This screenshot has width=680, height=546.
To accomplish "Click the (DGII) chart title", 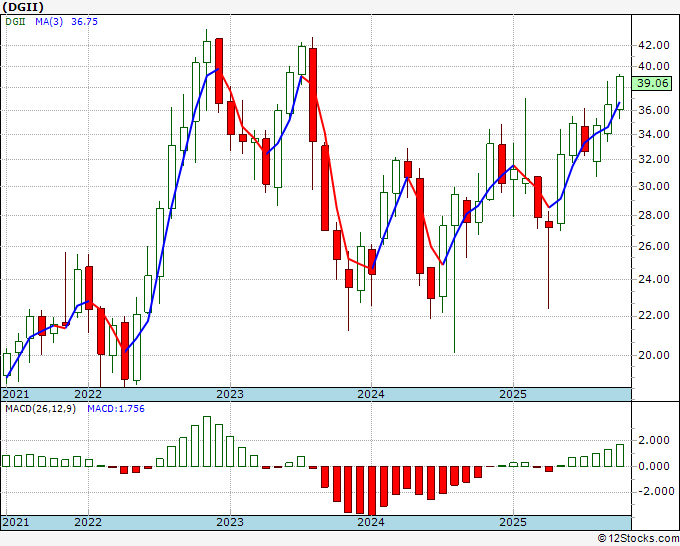I will pos(23,7).
